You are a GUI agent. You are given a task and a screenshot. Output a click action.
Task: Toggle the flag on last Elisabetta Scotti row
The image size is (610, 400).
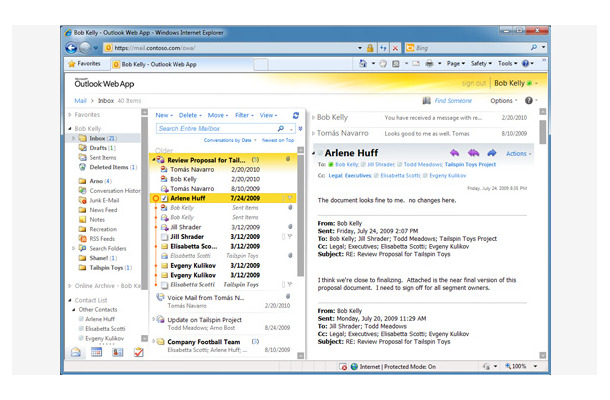click(290, 285)
